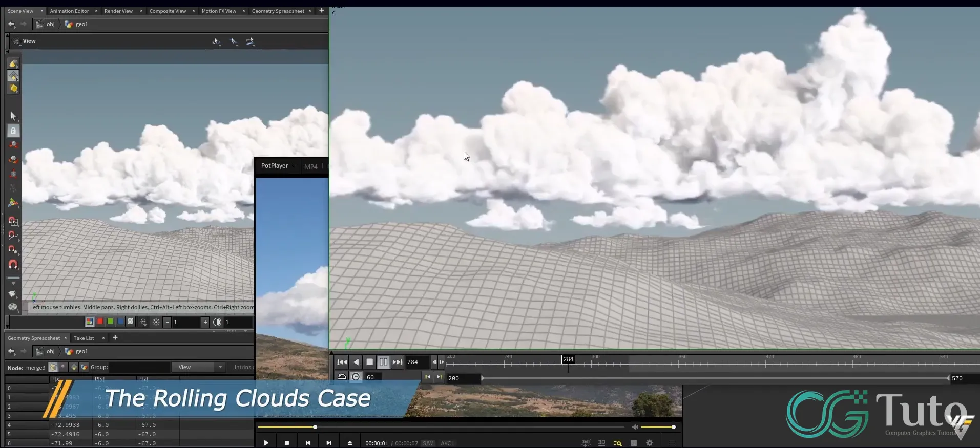This screenshot has height=448, width=980.
Task: Click the obj path node in top path bar
Action: 46,24
